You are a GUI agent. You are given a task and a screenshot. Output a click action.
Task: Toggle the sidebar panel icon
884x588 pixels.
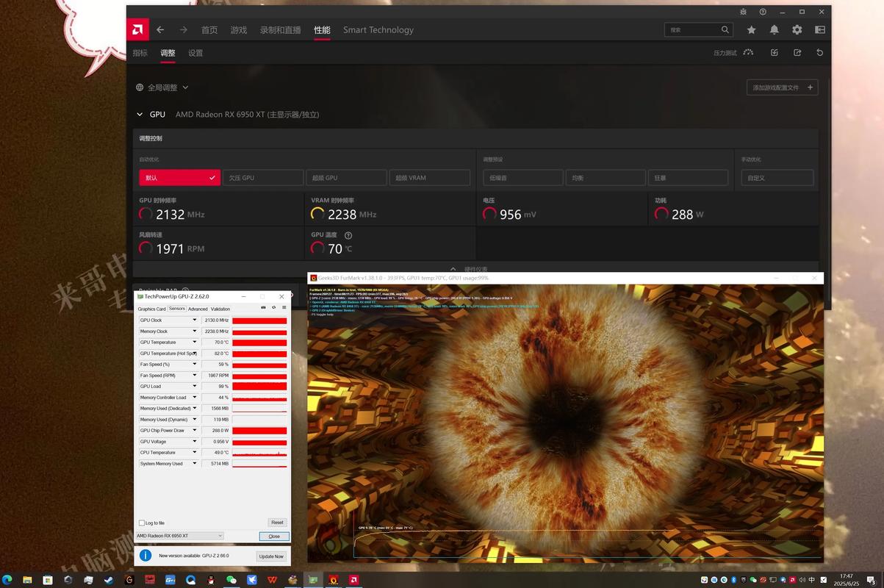pyautogui.click(x=820, y=29)
